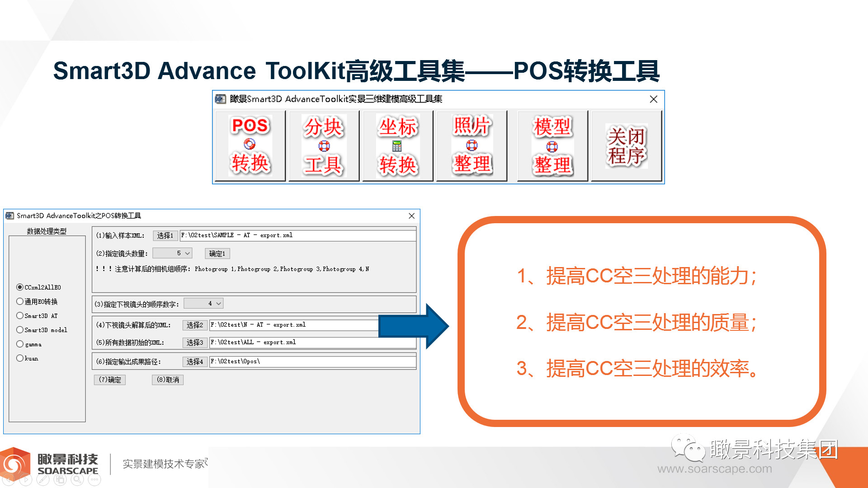Click the ALL - export.xml path field
The width and height of the screenshot is (868, 488).
coord(312,343)
